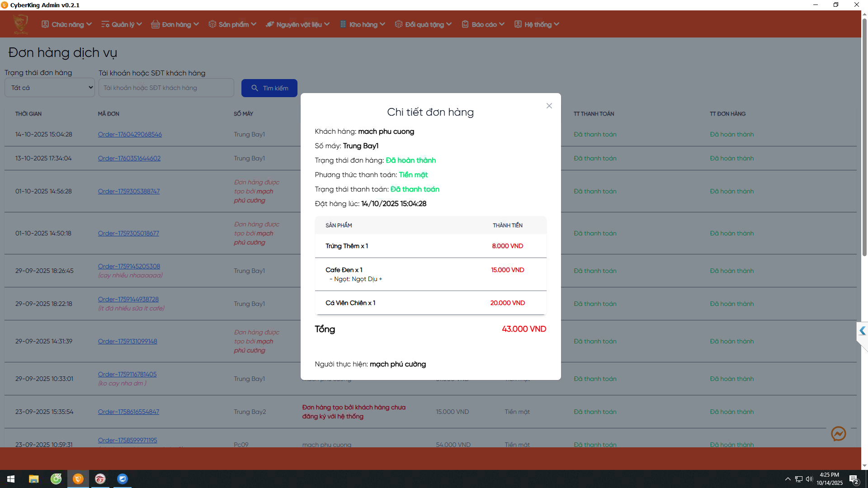Open link Order-1760351644602
This screenshot has height=488, width=868.
[129, 158]
